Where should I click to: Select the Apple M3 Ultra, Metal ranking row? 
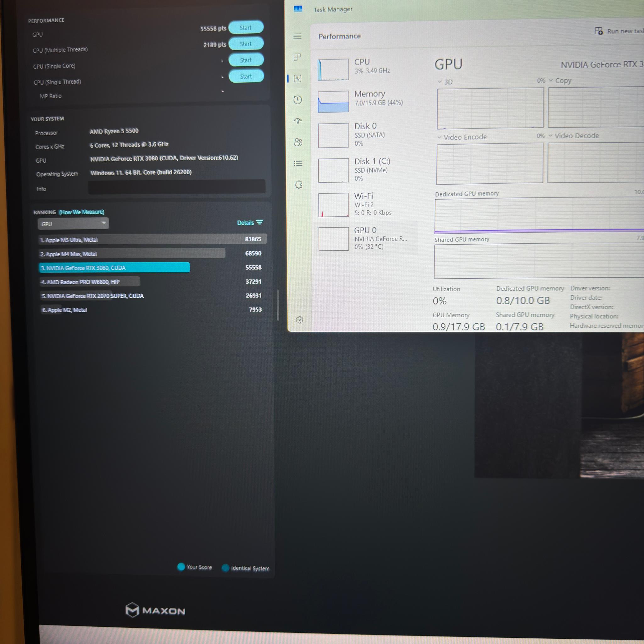(153, 239)
